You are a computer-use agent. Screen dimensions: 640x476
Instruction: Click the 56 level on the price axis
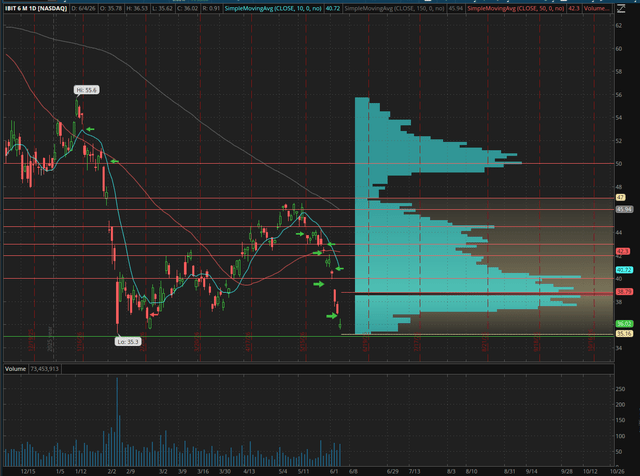619,95
